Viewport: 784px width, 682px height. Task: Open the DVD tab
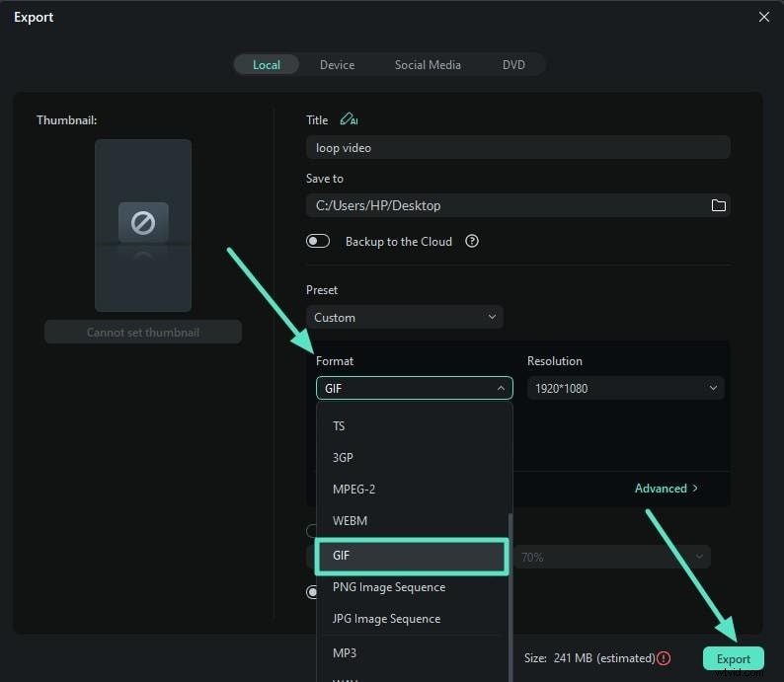513,64
